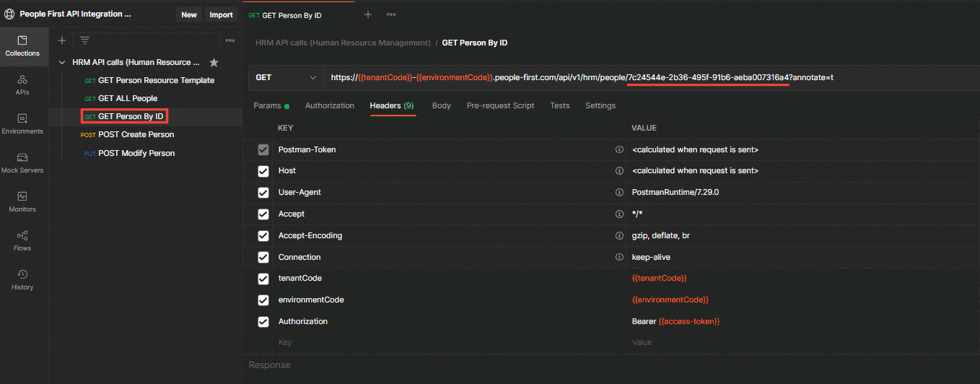Click the Bearer {{access-token}} value
Image resolution: width=980 pixels, height=384 pixels.
[x=675, y=321]
